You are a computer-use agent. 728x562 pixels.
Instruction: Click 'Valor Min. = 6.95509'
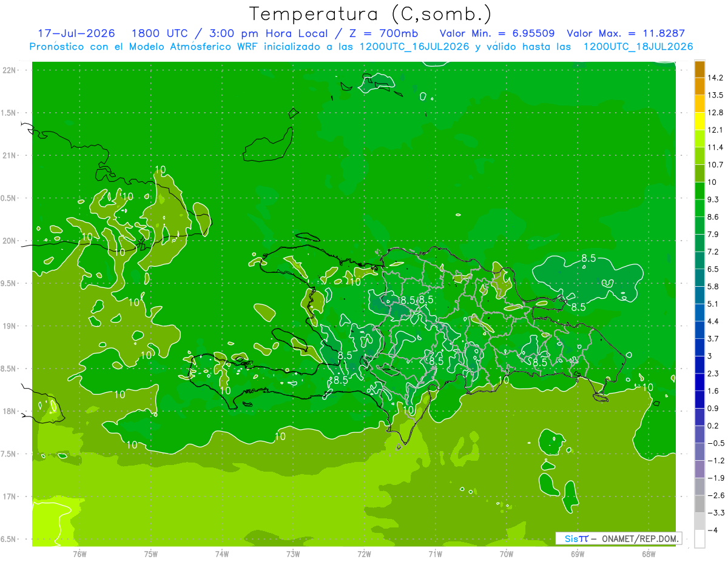click(497, 33)
